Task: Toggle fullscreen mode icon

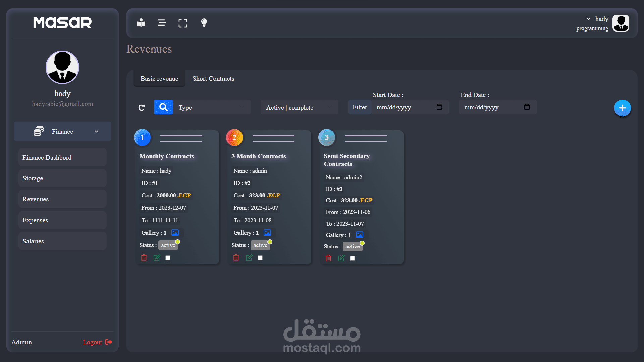Action: pos(183,23)
